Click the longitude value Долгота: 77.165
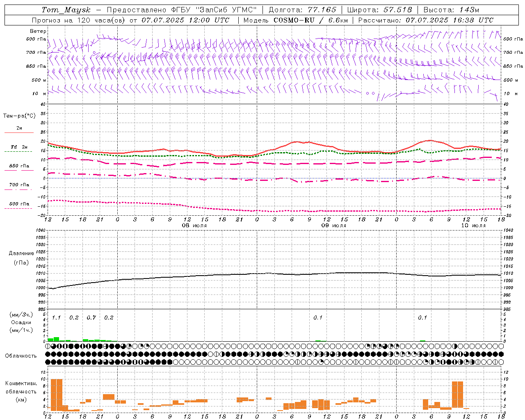The image size is (525, 420). [x=302, y=10]
